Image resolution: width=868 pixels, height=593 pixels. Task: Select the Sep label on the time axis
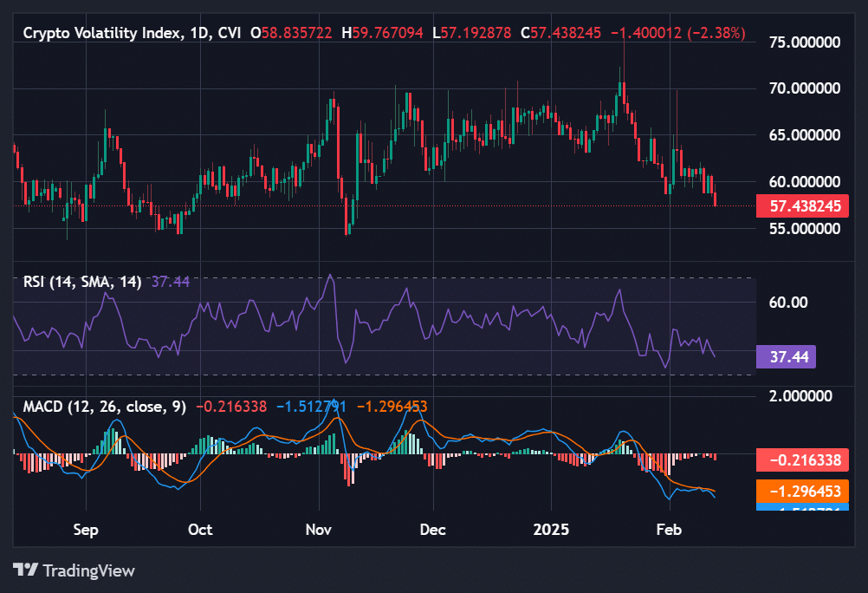85,529
